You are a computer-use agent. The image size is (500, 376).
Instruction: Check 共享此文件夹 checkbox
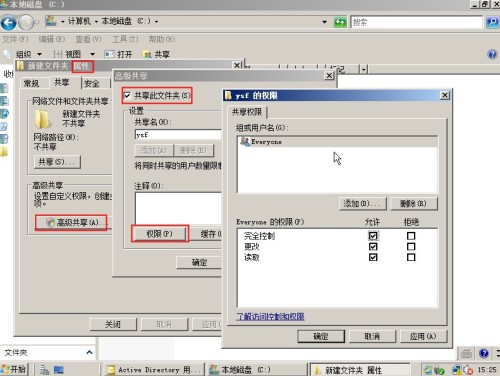point(127,96)
